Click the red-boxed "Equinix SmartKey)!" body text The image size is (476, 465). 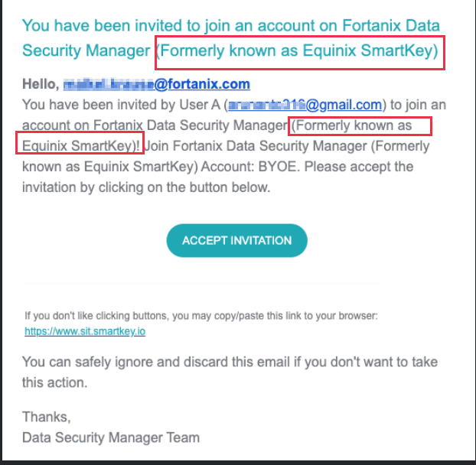(79, 145)
